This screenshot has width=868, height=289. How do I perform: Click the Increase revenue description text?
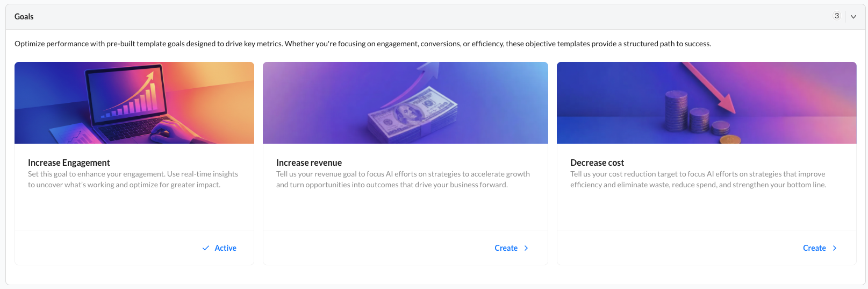403,179
